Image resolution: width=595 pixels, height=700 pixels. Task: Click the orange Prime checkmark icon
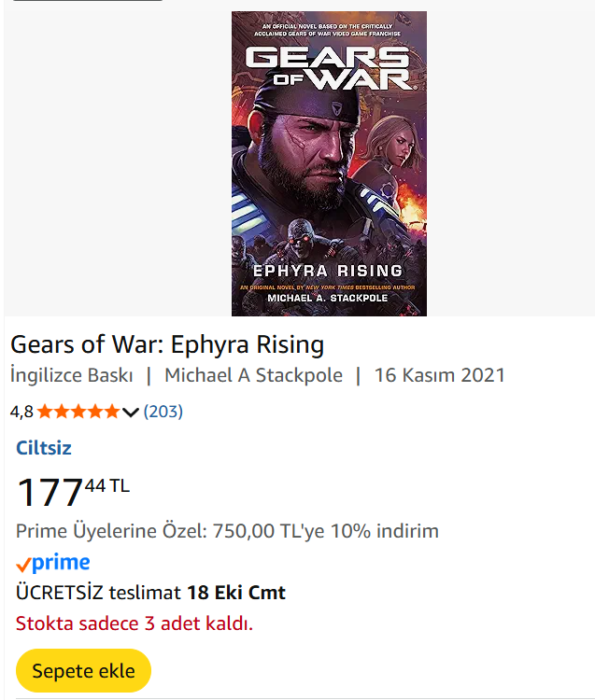point(23,564)
